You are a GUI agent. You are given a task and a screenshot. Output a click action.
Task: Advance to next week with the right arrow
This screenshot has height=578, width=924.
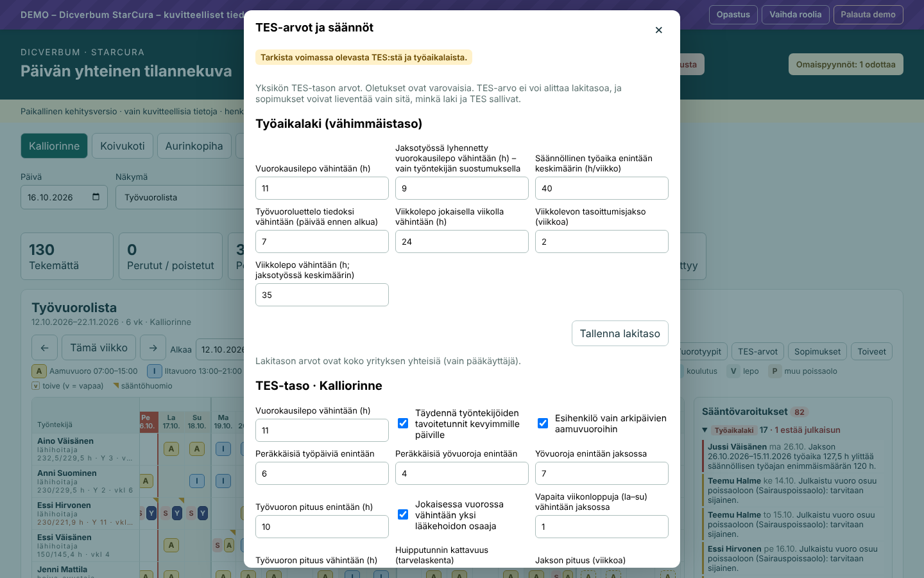tap(153, 348)
